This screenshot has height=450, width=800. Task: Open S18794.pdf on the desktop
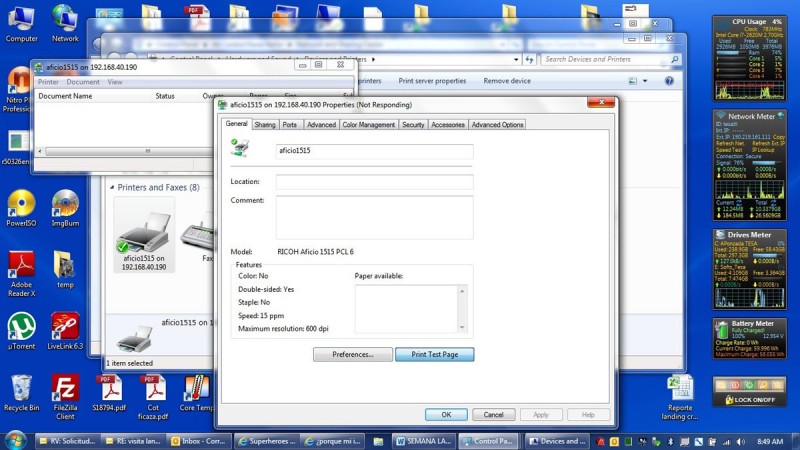click(x=109, y=393)
